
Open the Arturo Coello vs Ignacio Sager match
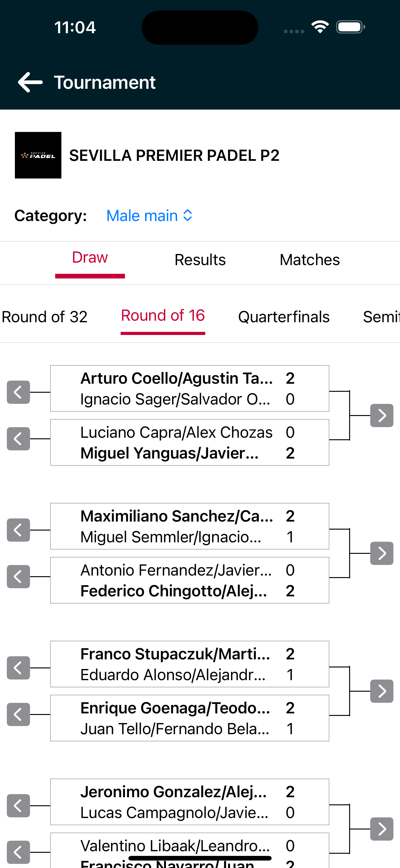189,388
